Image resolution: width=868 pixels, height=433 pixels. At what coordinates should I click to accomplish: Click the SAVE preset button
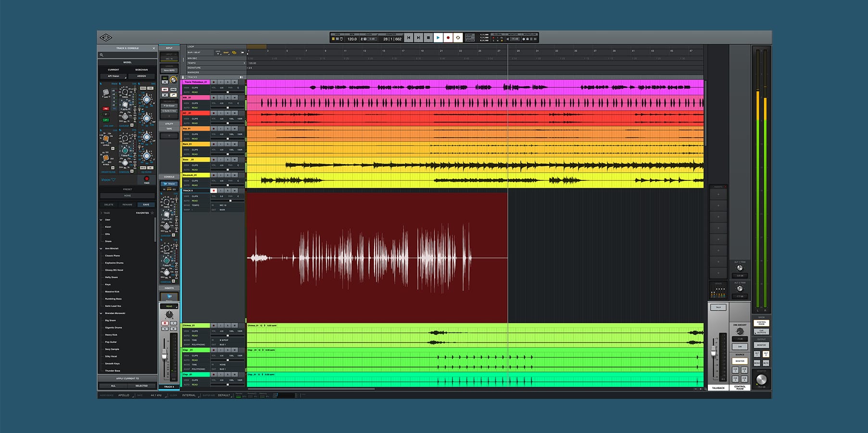(146, 204)
